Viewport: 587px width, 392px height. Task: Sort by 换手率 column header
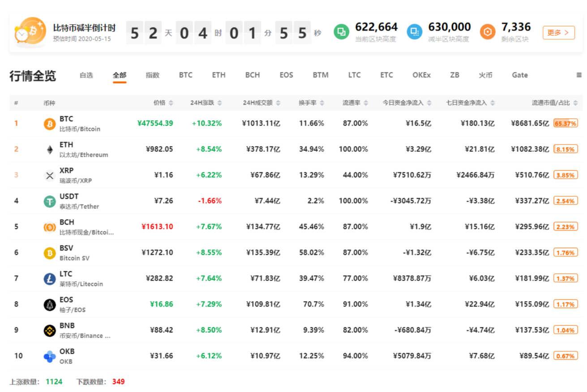click(312, 103)
